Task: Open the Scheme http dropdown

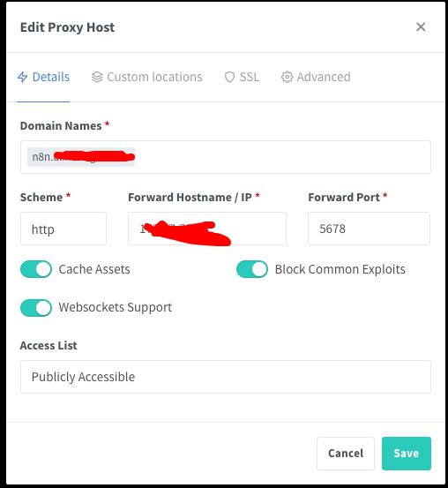Action: [63, 229]
